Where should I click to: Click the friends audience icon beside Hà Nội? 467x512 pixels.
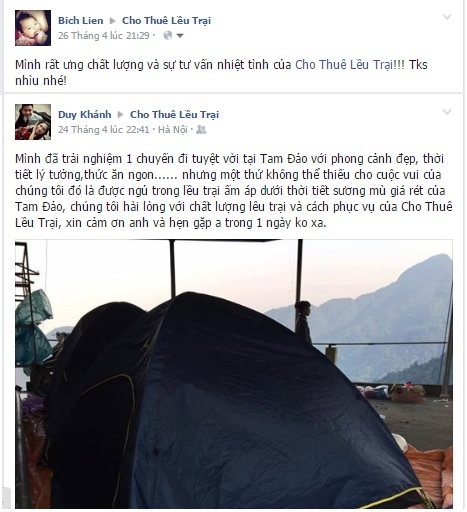pos(201,129)
